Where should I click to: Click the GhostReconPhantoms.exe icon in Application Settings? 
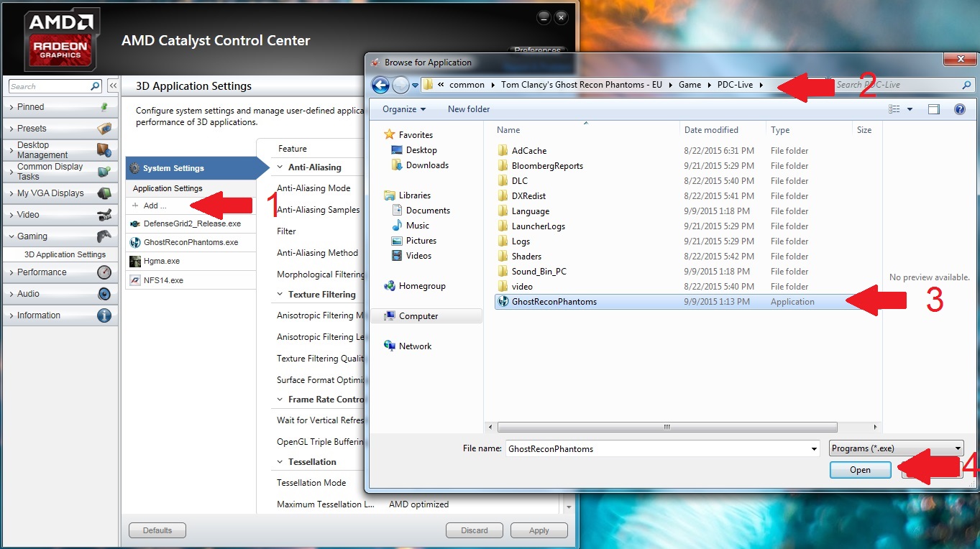(135, 242)
